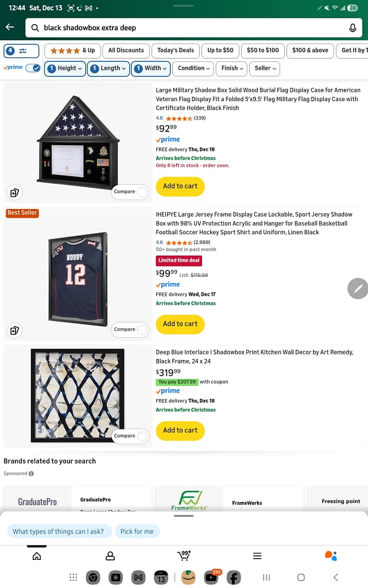The width and height of the screenshot is (368, 588).
Task: Add the $92.99 flag case to cart
Action: tap(180, 186)
